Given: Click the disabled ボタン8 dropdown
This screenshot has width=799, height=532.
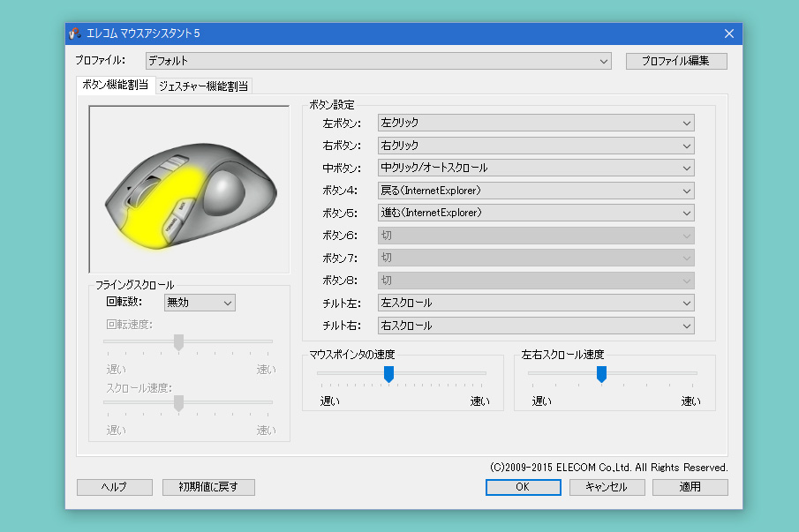Looking at the screenshot, I should pos(536,281).
